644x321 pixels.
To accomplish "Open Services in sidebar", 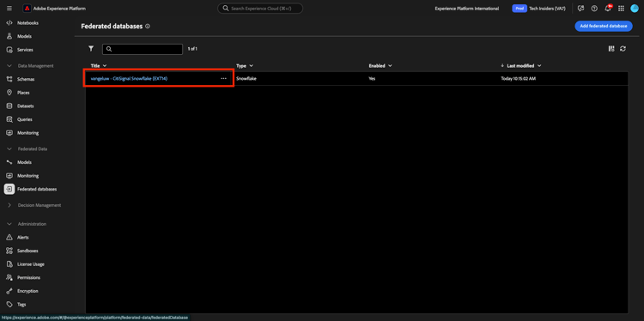I will 25,50.
